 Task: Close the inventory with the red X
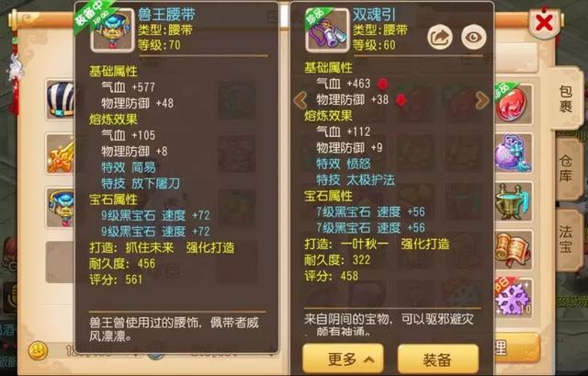[x=544, y=23]
